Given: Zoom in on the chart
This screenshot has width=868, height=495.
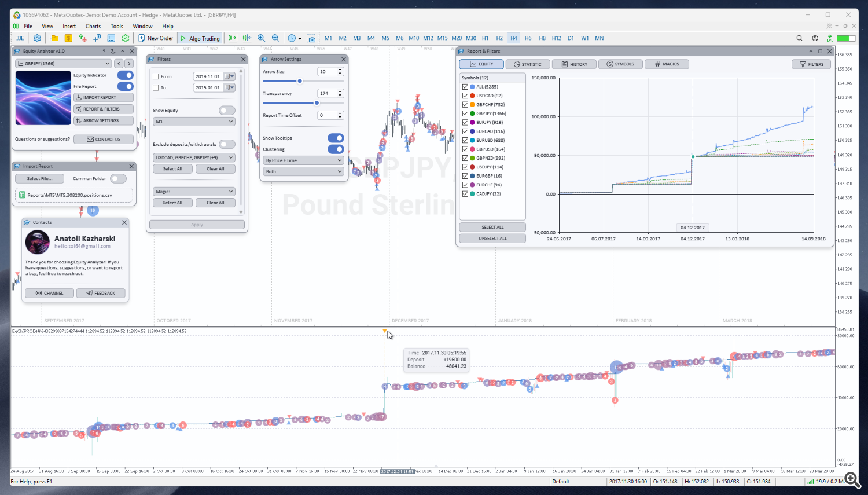Looking at the screenshot, I should pyautogui.click(x=261, y=38).
